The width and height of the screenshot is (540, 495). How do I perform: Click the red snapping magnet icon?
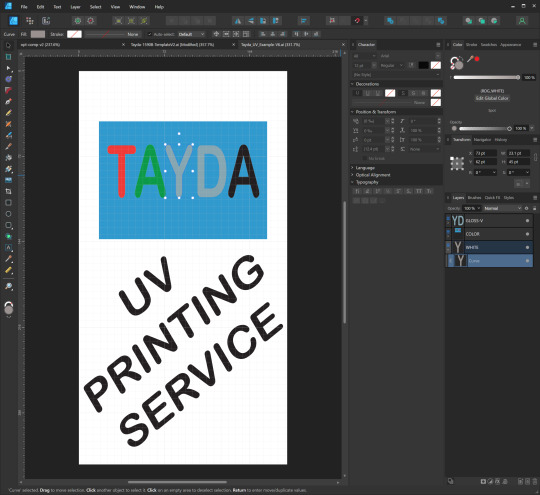357,21
